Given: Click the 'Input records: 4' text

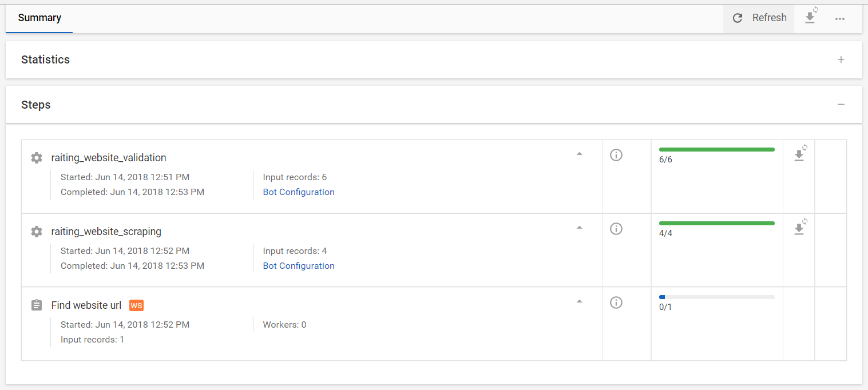Looking at the screenshot, I should click(295, 251).
